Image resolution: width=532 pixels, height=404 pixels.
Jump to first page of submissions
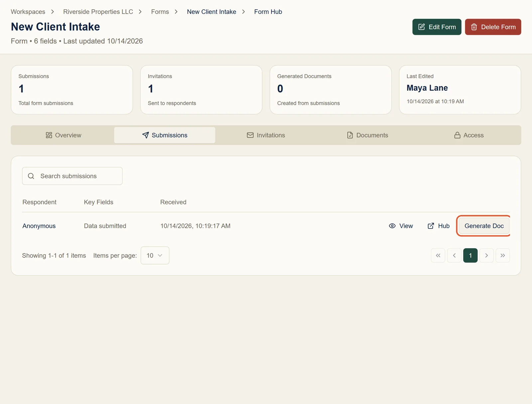(438, 255)
